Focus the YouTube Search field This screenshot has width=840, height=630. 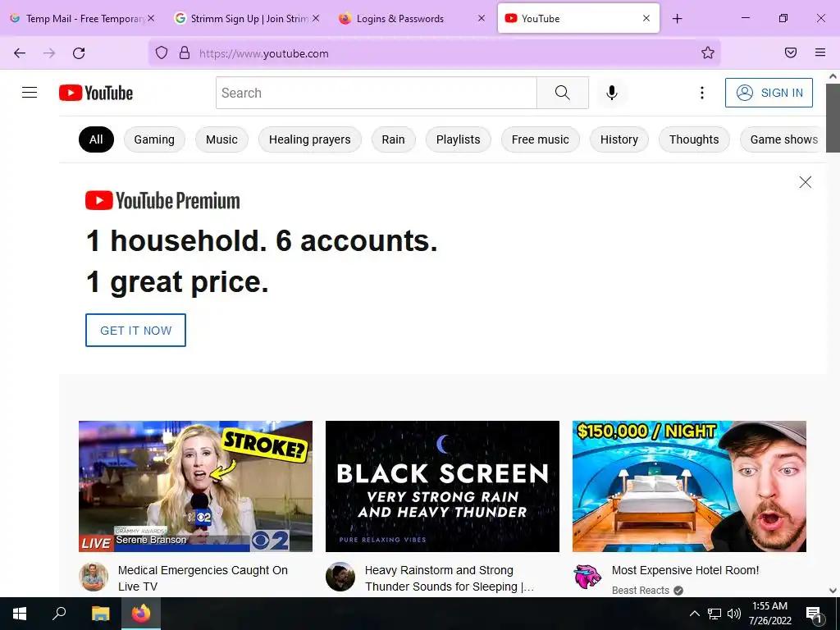376,93
